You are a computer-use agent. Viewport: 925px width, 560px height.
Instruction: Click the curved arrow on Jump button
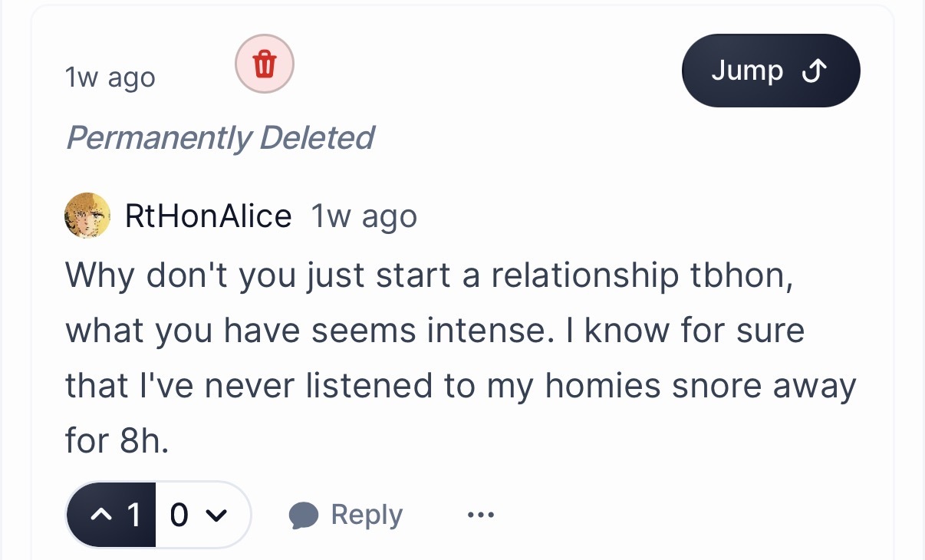[x=813, y=71]
